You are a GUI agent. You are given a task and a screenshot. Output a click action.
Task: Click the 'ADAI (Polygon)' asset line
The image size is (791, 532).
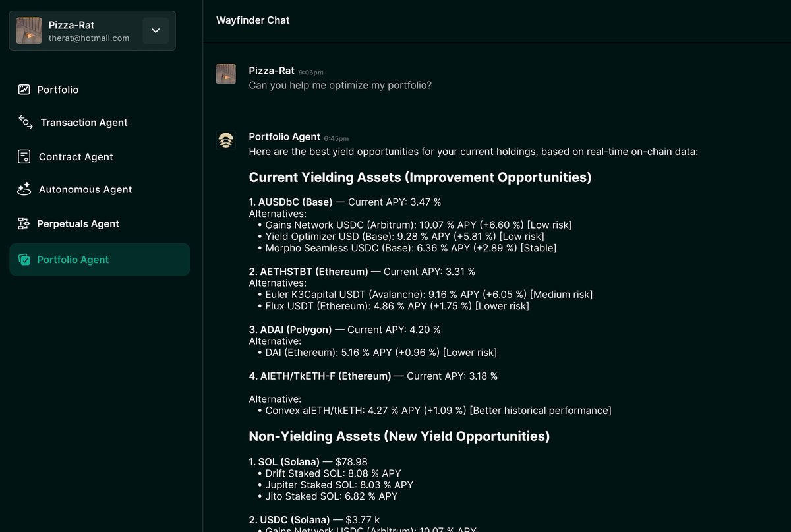tap(345, 330)
